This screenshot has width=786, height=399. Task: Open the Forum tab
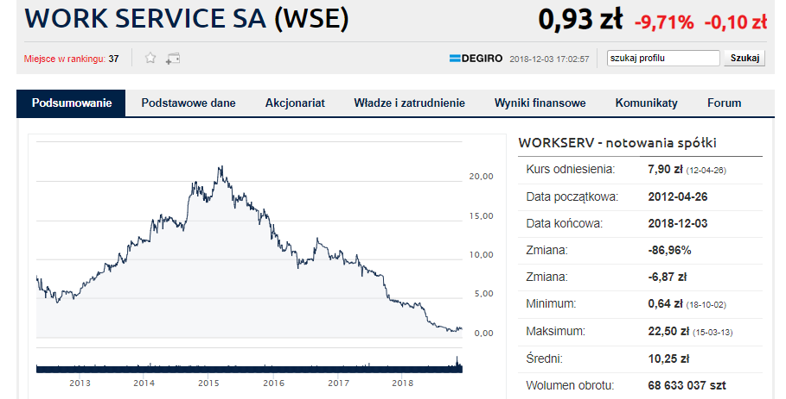point(724,103)
